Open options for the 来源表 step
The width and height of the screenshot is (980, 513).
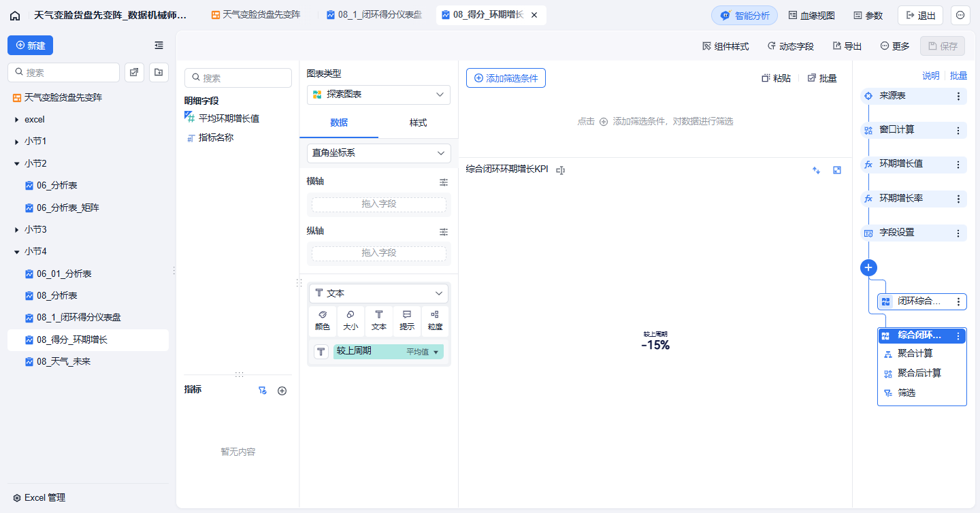958,97
